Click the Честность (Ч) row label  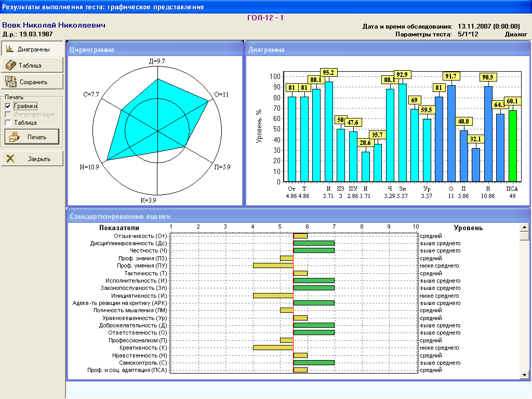149,250
